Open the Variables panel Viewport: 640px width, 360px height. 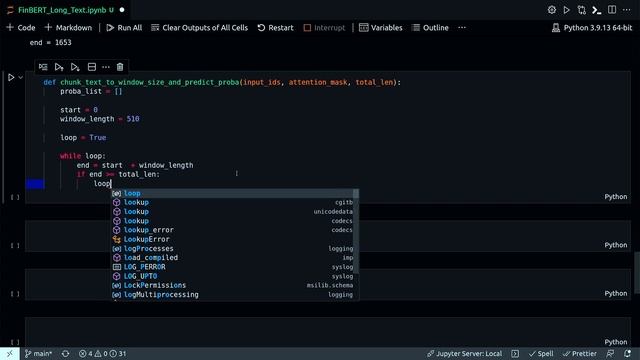tap(380, 28)
